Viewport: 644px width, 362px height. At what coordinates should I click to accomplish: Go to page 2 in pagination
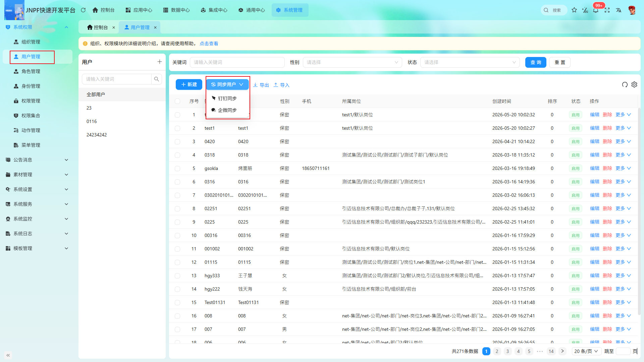point(497,351)
